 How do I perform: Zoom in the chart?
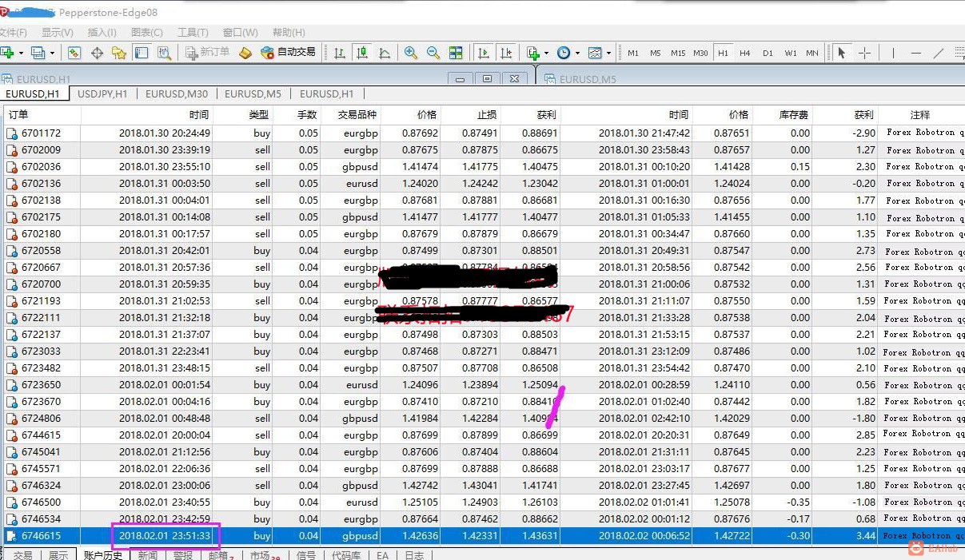point(411,53)
